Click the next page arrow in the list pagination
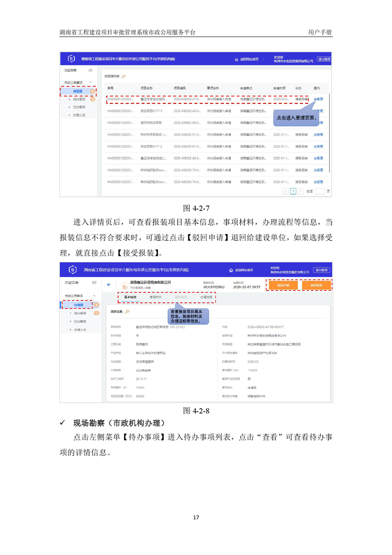 click(301, 191)
